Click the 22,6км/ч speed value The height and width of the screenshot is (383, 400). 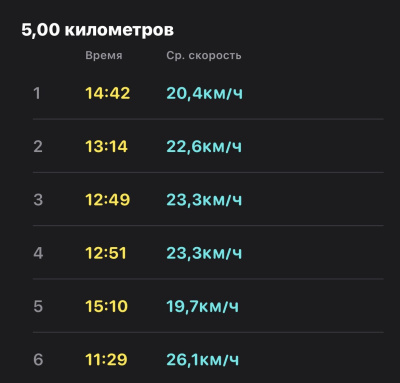[204, 147]
